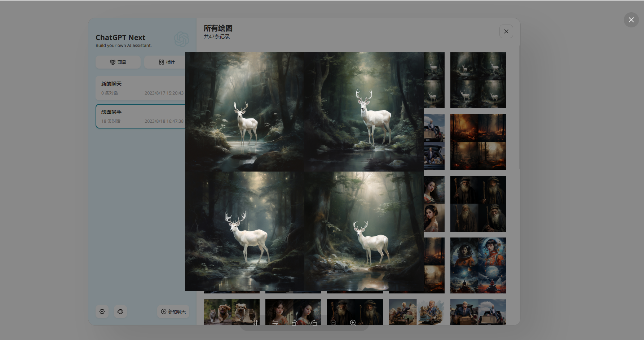Click the 2023/8/18 16:47:38 timestamp
The height and width of the screenshot is (340, 644).
click(x=164, y=121)
